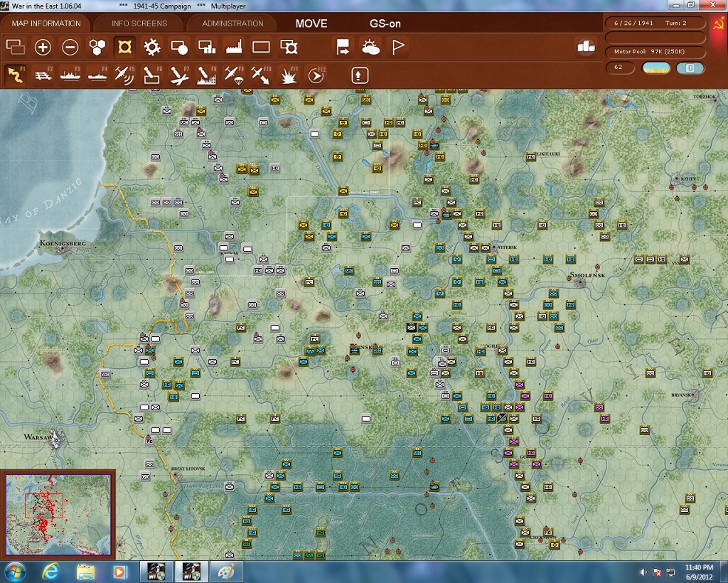The width and height of the screenshot is (728, 583).
Task: Click the flag-with-arrow end turn icon
Action: click(343, 47)
